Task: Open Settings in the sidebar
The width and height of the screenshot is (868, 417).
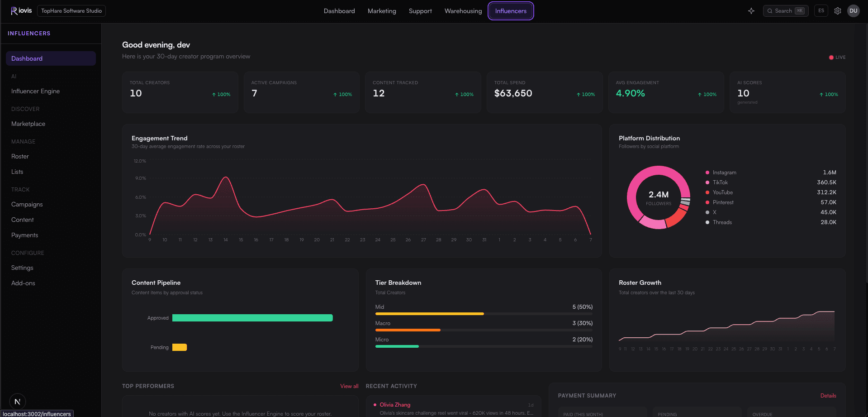Action: coord(51,268)
